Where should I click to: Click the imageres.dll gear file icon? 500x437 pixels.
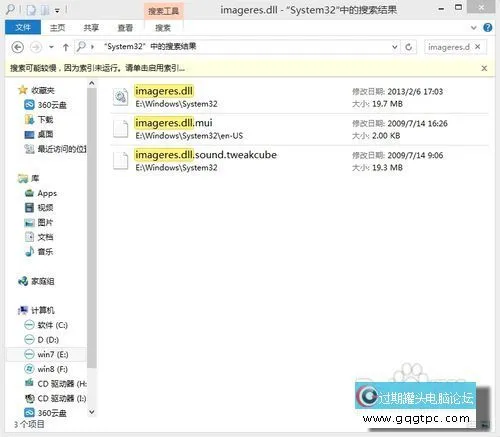[120, 97]
